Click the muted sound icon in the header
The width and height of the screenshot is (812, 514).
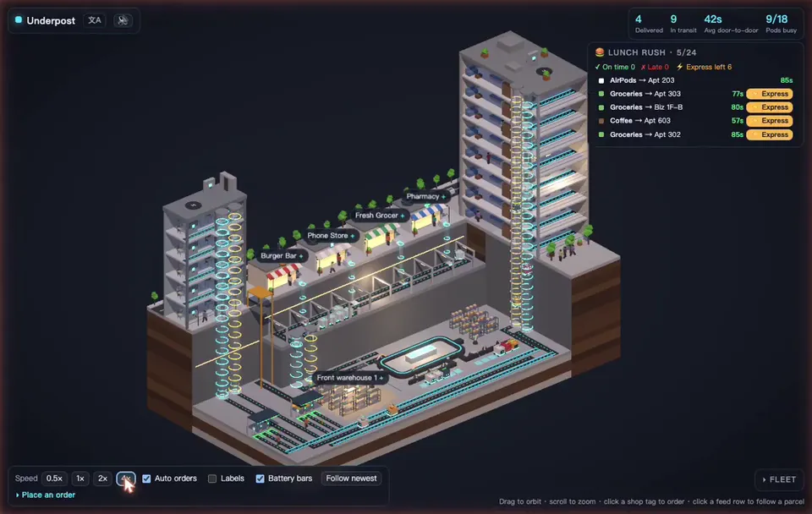122,20
